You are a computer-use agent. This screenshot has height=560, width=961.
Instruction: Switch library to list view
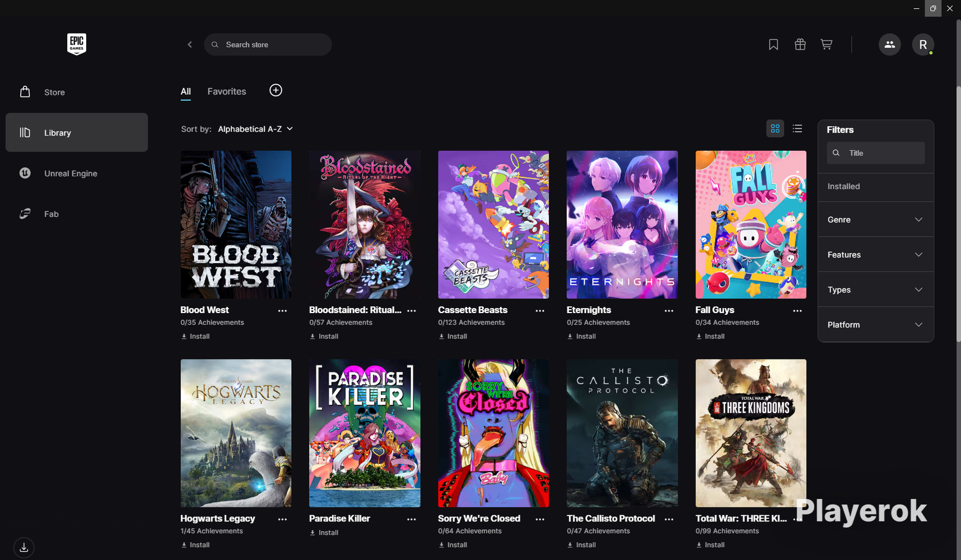[x=797, y=129]
